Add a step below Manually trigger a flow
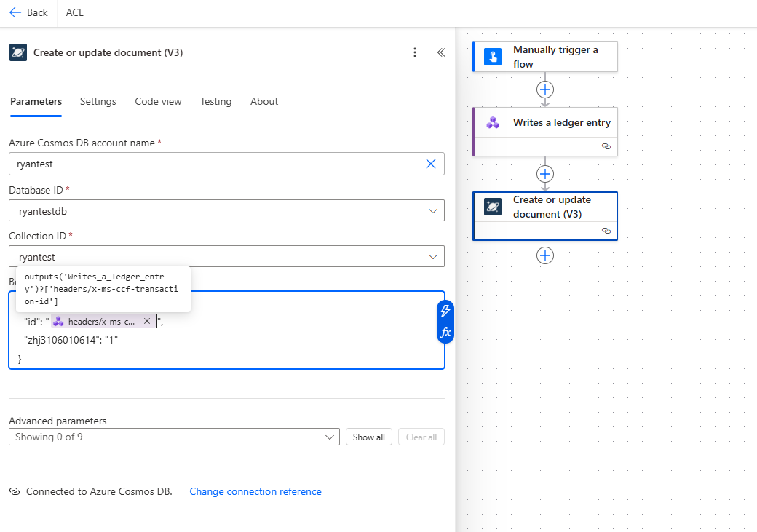The height and width of the screenshot is (532, 757). pyautogui.click(x=545, y=90)
